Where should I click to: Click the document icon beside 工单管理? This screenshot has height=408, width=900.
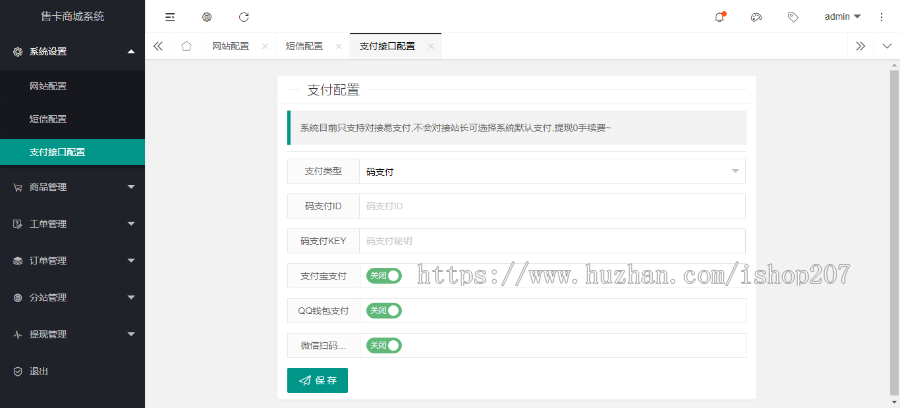click(18, 224)
